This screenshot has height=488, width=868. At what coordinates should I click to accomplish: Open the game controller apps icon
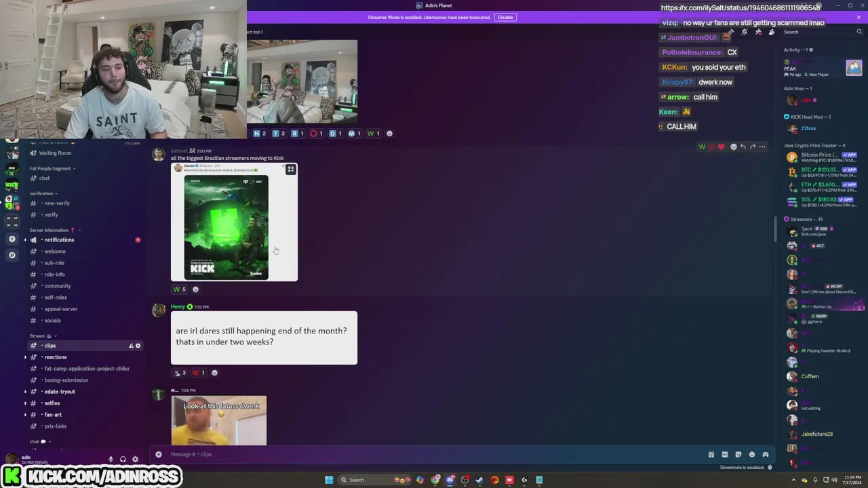click(766, 454)
